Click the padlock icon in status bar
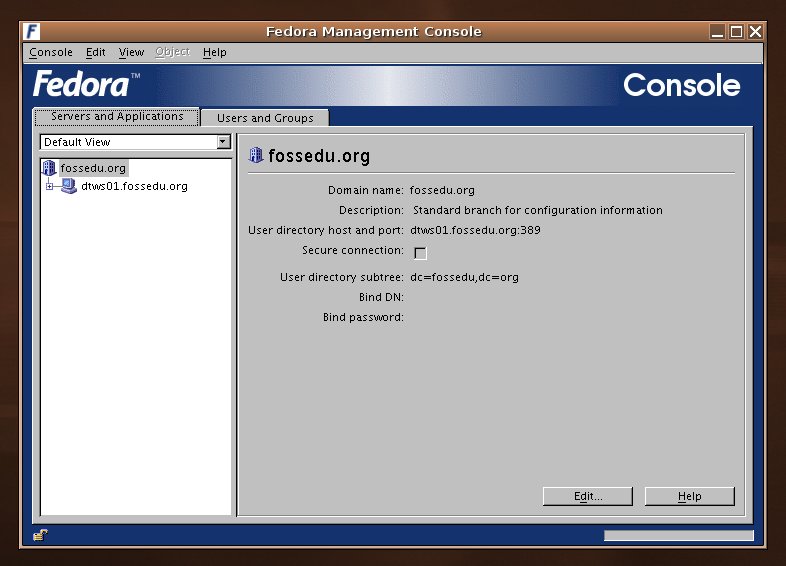 (x=41, y=535)
